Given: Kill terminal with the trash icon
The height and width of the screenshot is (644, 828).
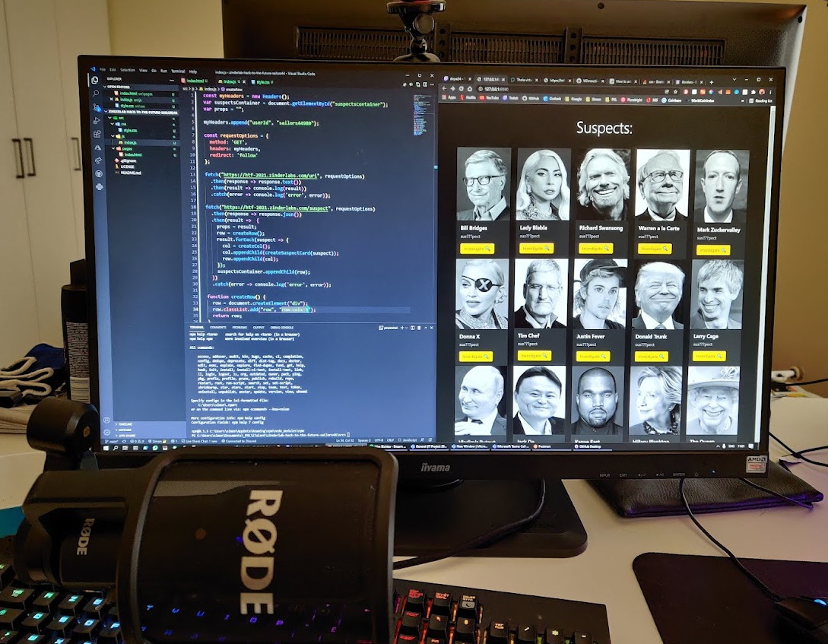Looking at the screenshot, I should pyautogui.click(x=419, y=328).
